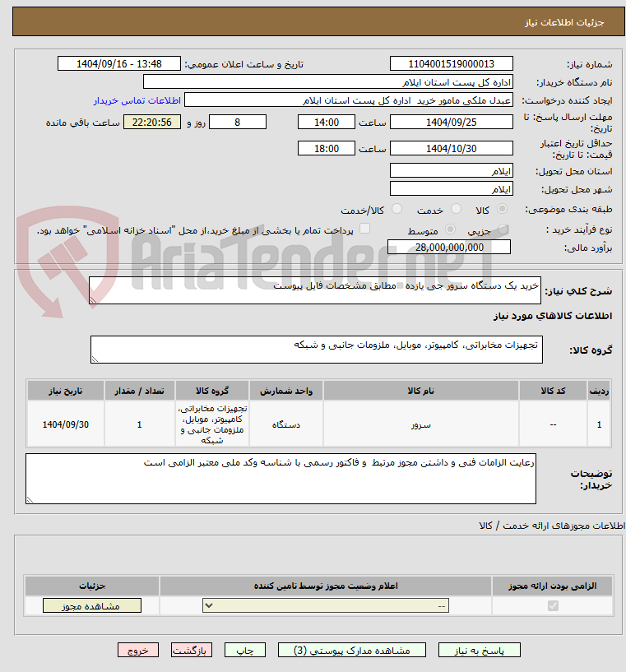Viewport: 626px width, 672px height.
Task: Click the اطلاعات مجوزهای ارائه خدمت / کالا heading
Action: click(x=552, y=526)
